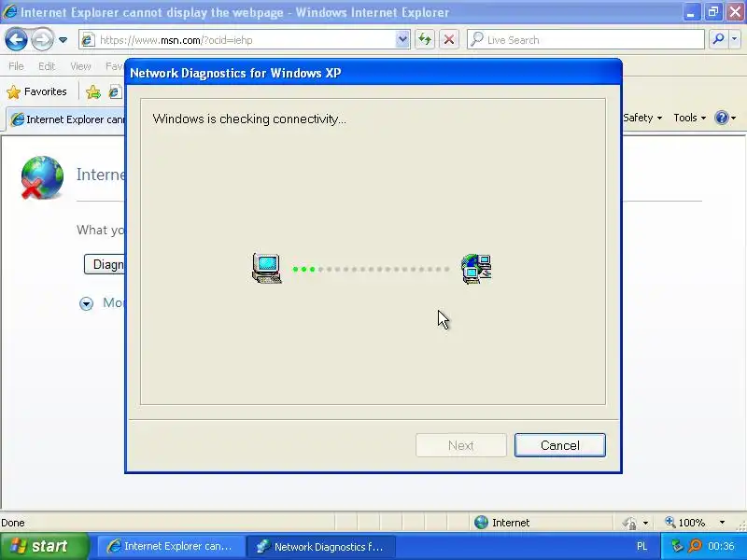
Task: Click the orange magnifier tray icon
Action: [x=695, y=546]
